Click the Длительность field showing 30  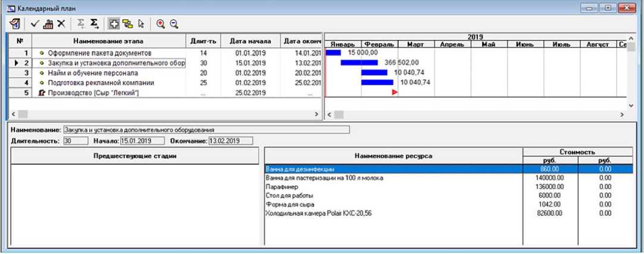click(76, 141)
